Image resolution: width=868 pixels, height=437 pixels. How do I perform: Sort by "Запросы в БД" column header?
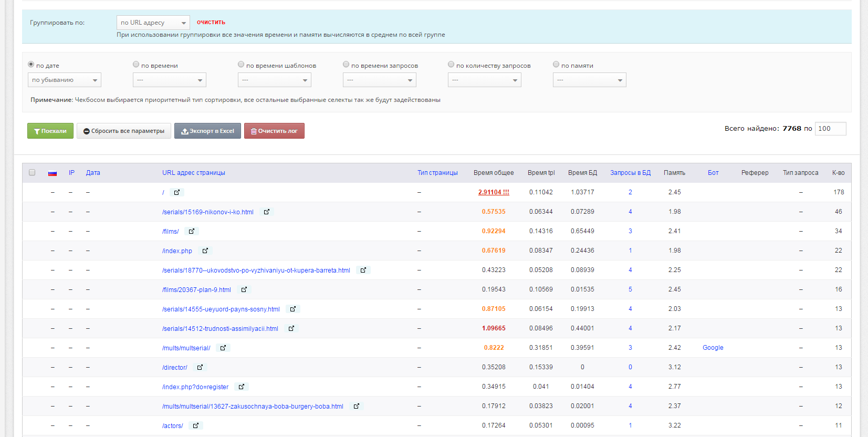coord(630,173)
